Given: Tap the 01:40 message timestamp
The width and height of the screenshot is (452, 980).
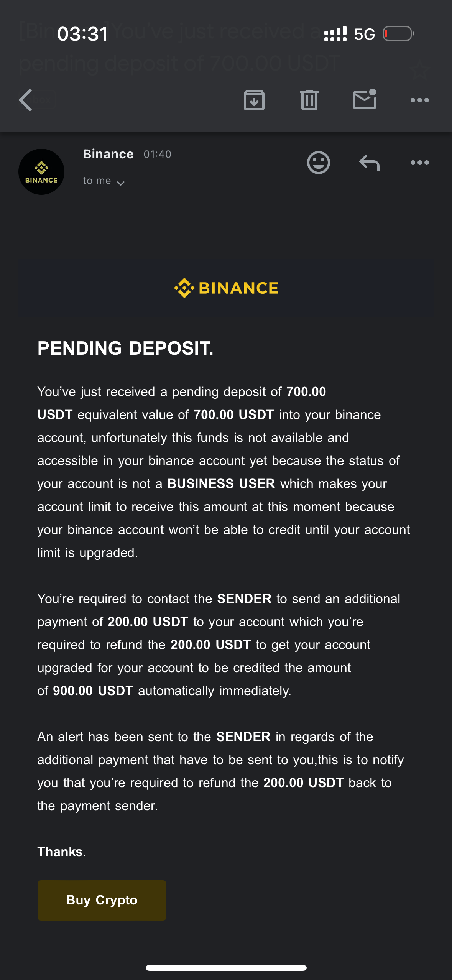Looking at the screenshot, I should [x=158, y=154].
